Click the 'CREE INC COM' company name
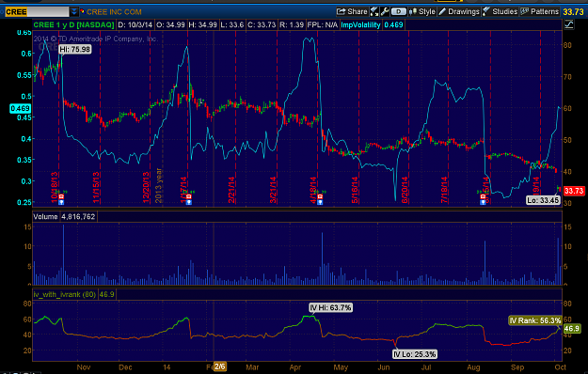This screenshot has height=374, width=588. click(114, 12)
